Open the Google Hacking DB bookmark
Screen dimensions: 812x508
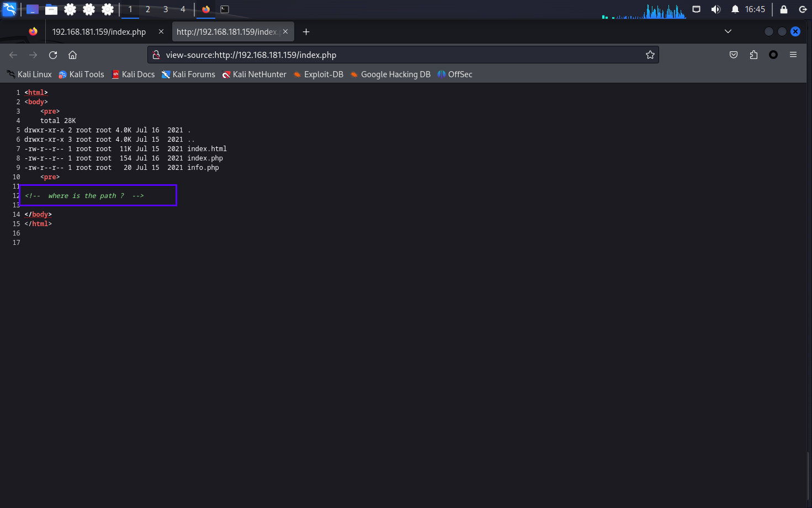pos(390,74)
